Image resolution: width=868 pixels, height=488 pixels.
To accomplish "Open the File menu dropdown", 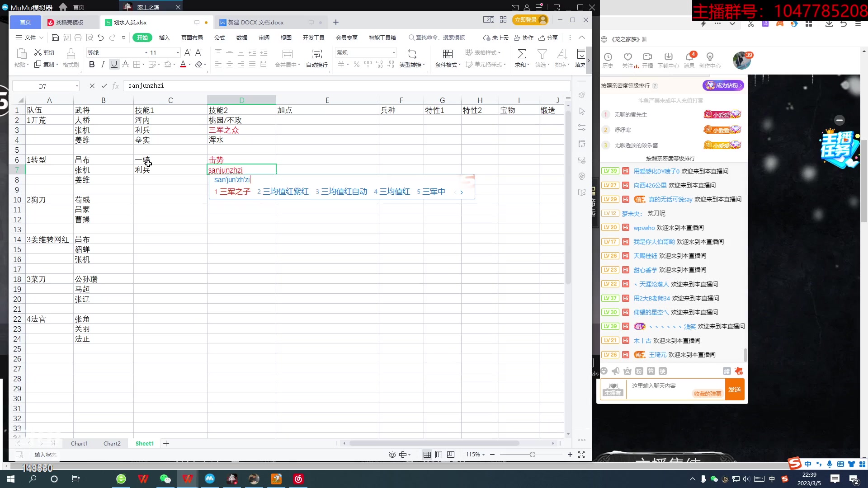I will coord(30,38).
